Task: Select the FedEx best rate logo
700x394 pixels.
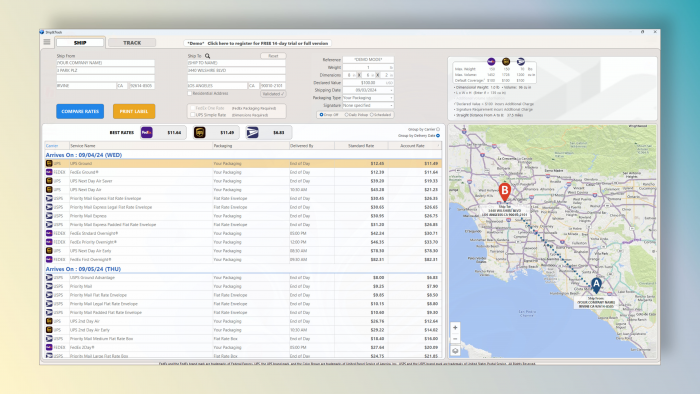Action: (x=147, y=133)
